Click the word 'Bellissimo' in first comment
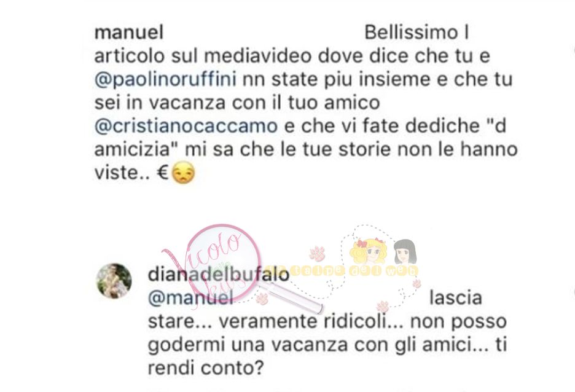Image resolution: width=575 pixels, height=392 pixels. click(412, 33)
